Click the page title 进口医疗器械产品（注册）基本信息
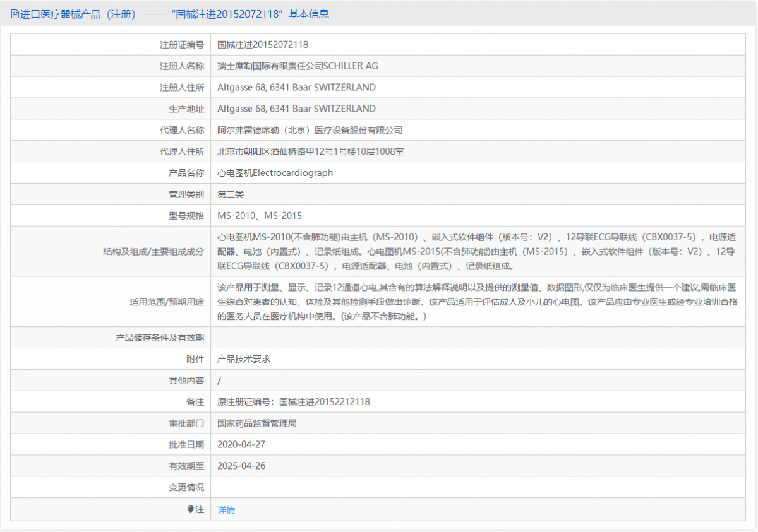758x532 pixels. coord(174,14)
